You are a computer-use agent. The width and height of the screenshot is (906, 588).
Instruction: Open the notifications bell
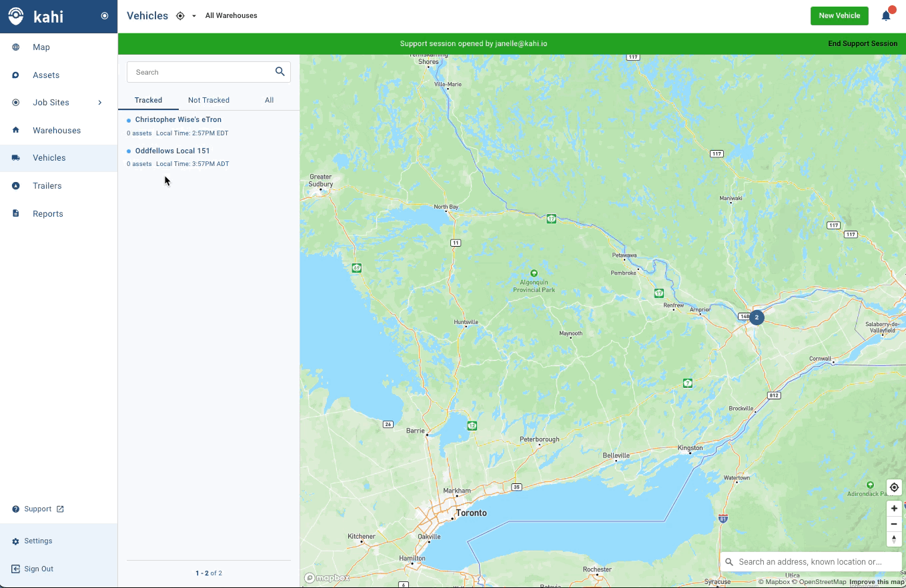886,16
